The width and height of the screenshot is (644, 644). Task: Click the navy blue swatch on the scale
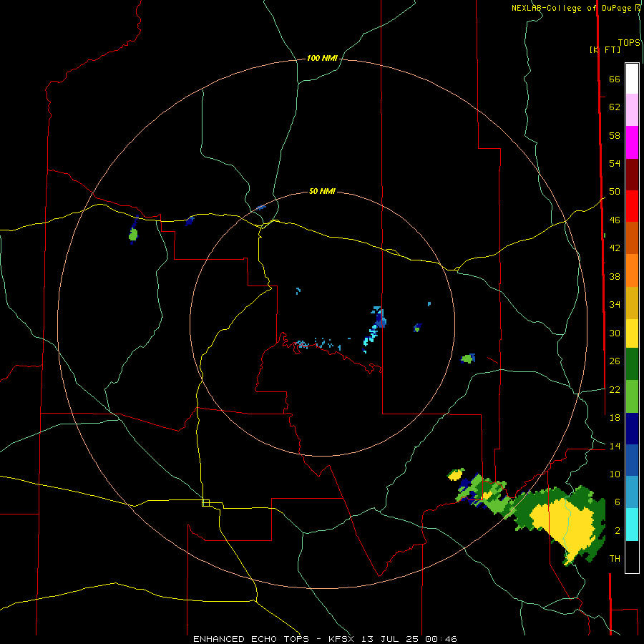pyautogui.click(x=632, y=429)
